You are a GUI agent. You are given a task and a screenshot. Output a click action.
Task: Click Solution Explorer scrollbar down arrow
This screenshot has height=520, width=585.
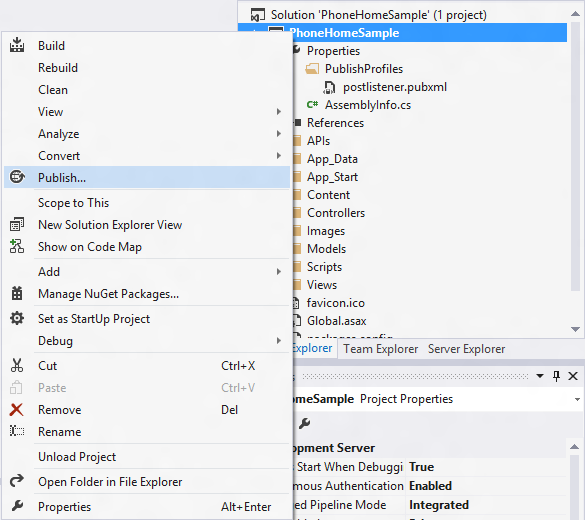(x=575, y=329)
